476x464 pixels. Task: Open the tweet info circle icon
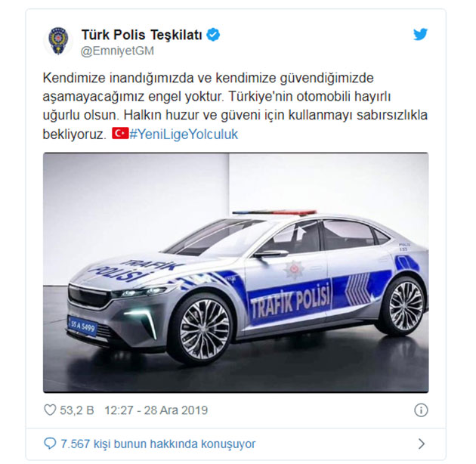(421, 410)
